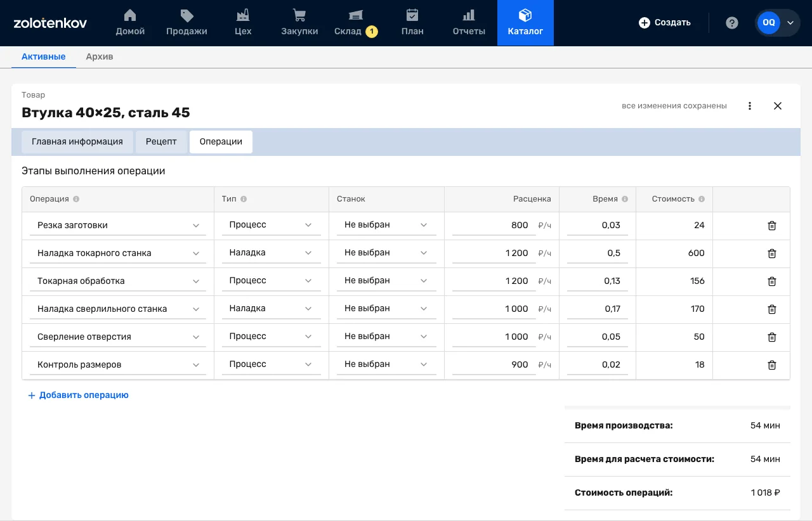Delete the Резка заготовки operation row
Screen dimensions: 812x521
[772, 226]
